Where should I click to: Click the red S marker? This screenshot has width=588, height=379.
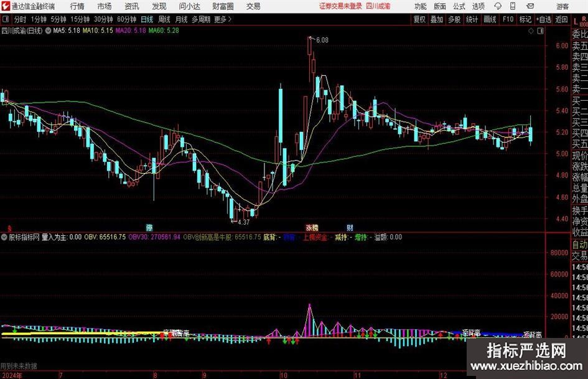[x=9, y=228]
